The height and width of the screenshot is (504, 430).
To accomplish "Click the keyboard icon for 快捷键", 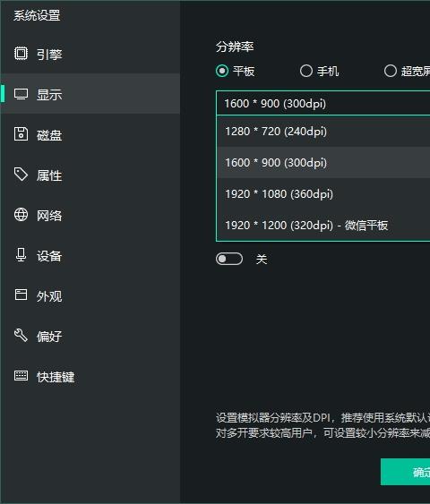I will point(21,375).
